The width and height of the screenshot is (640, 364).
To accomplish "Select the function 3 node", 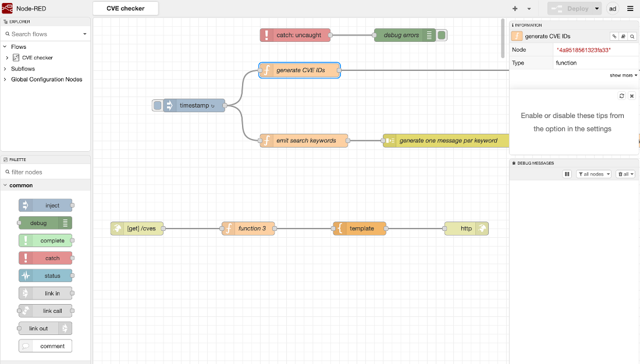I will click(x=248, y=229).
